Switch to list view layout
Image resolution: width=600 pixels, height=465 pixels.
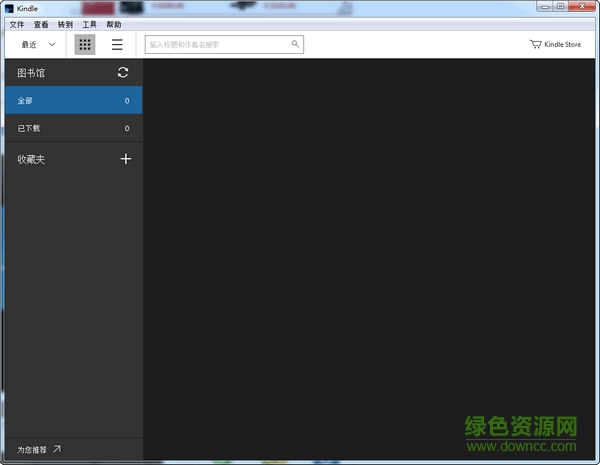[x=117, y=44]
